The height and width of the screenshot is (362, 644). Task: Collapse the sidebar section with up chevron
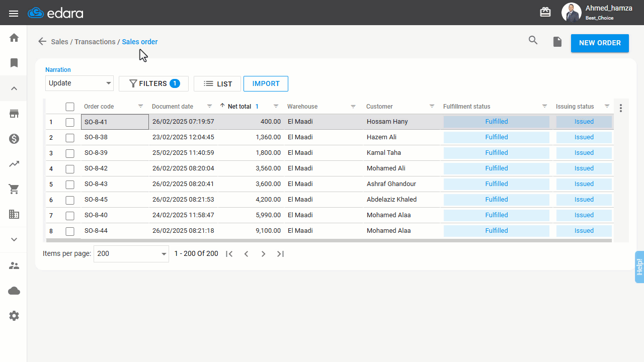click(14, 88)
